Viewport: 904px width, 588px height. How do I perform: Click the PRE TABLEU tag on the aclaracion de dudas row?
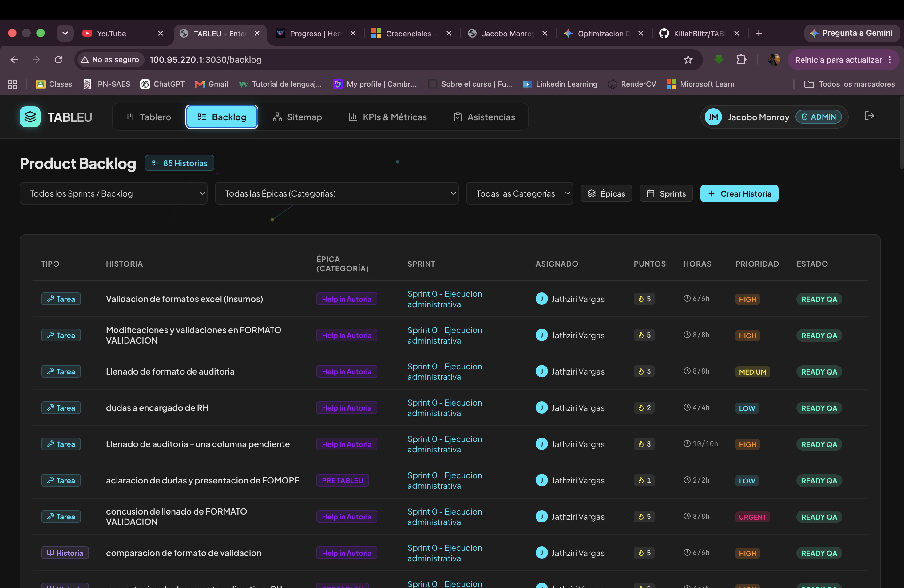click(x=342, y=480)
